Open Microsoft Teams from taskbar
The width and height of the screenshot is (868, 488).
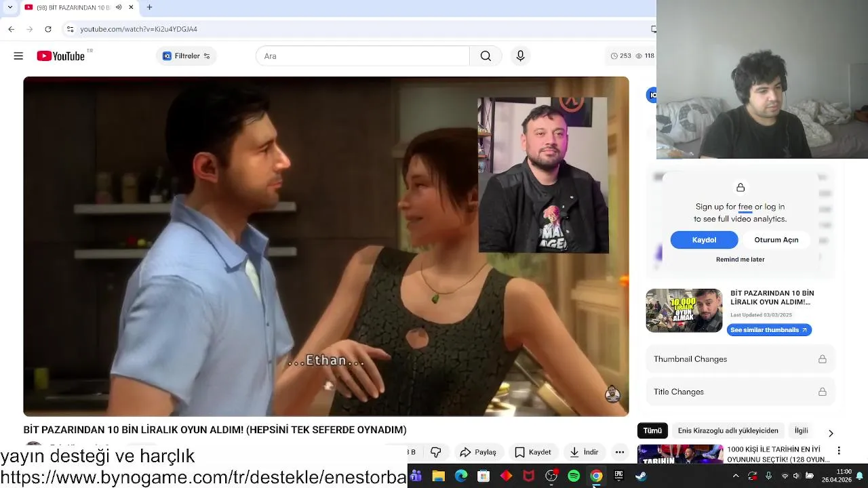(x=416, y=476)
